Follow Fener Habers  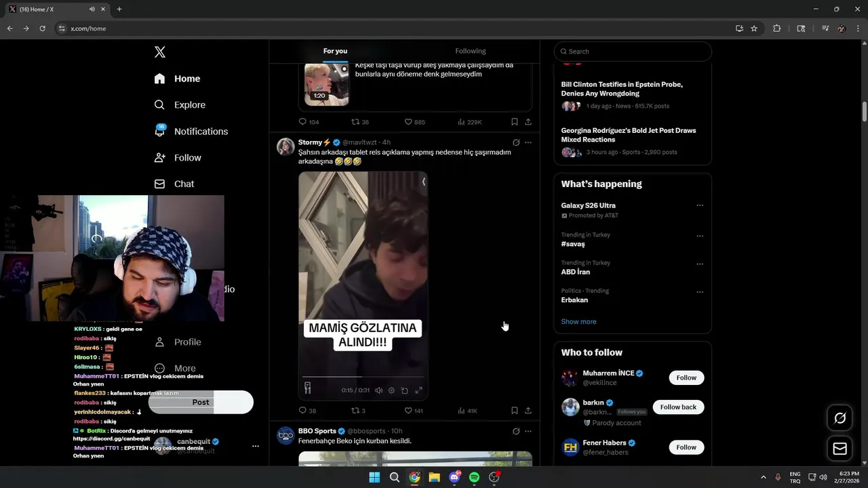click(x=686, y=447)
